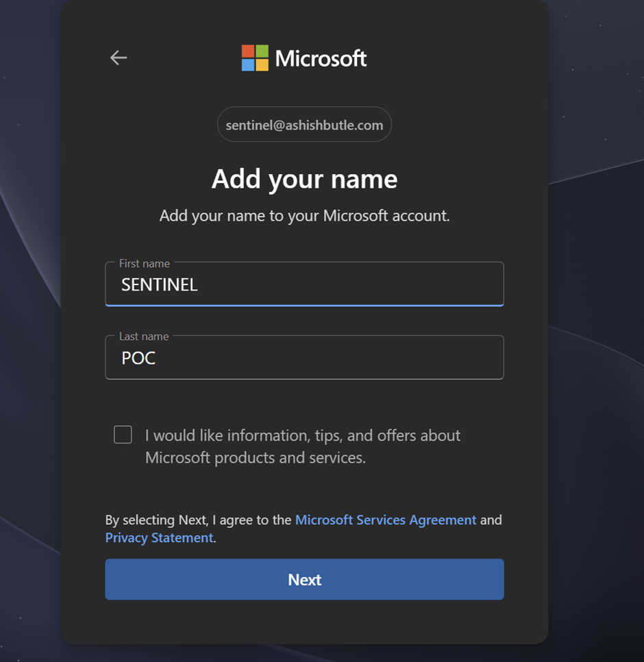Click the 'Add your name' heading
Image resolution: width=644 pixels, height=662 pixels.
tap(304, 180)
